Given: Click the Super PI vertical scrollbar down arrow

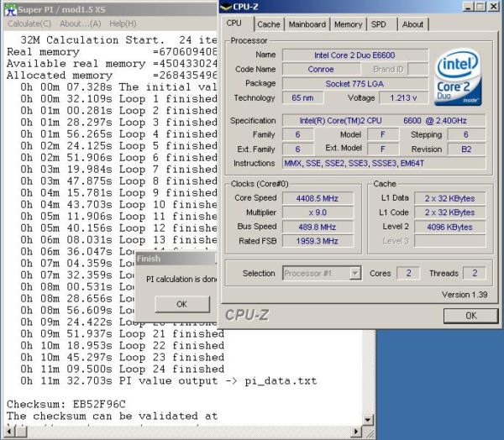Looking at the screenshot, I should pyautogui.click(x=367, y=420).
